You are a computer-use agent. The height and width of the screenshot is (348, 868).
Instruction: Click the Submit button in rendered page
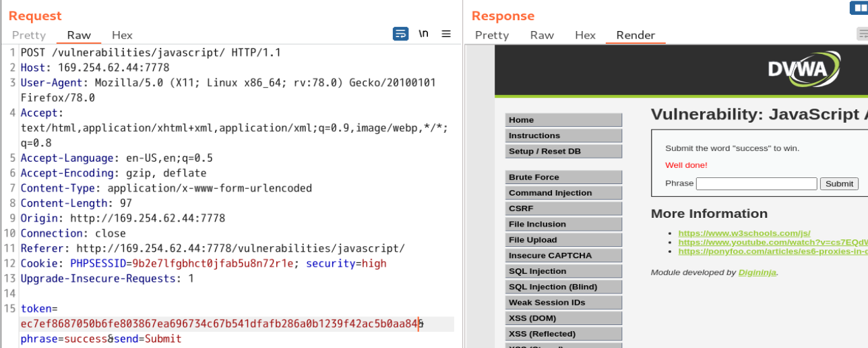click(839, 183)
